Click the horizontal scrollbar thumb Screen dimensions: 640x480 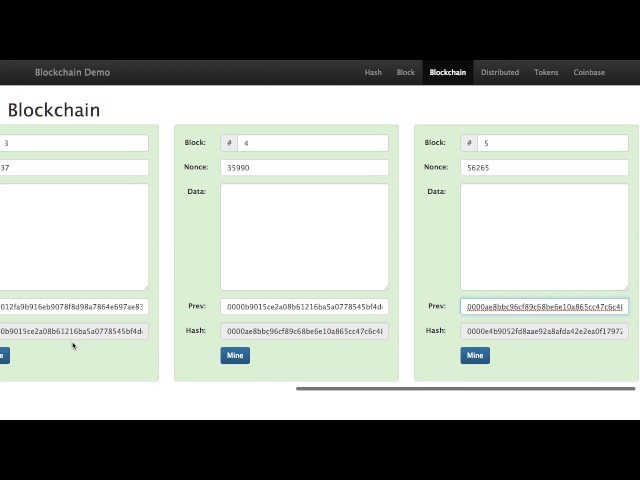[465, 389]
